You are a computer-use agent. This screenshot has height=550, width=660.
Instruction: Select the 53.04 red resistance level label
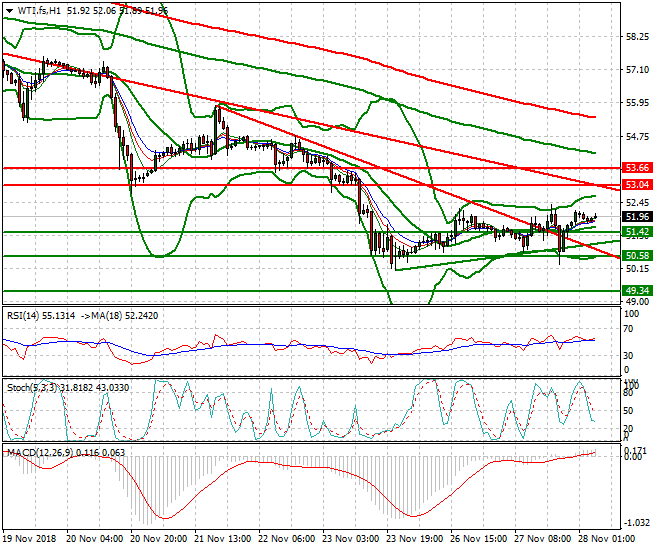637,185
